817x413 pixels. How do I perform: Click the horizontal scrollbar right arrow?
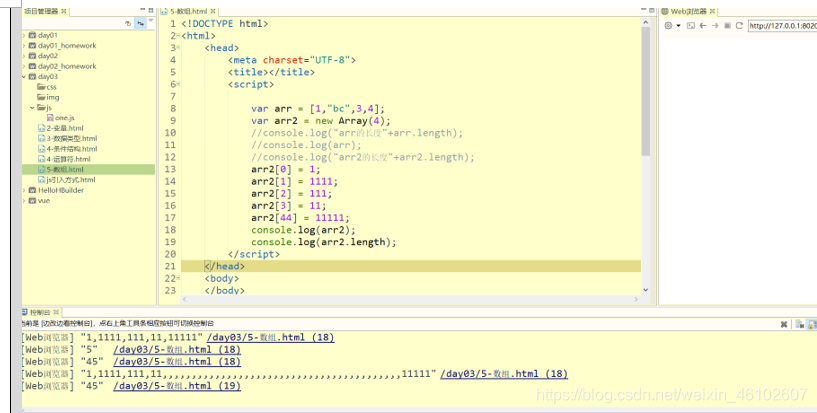click(636, 299)
